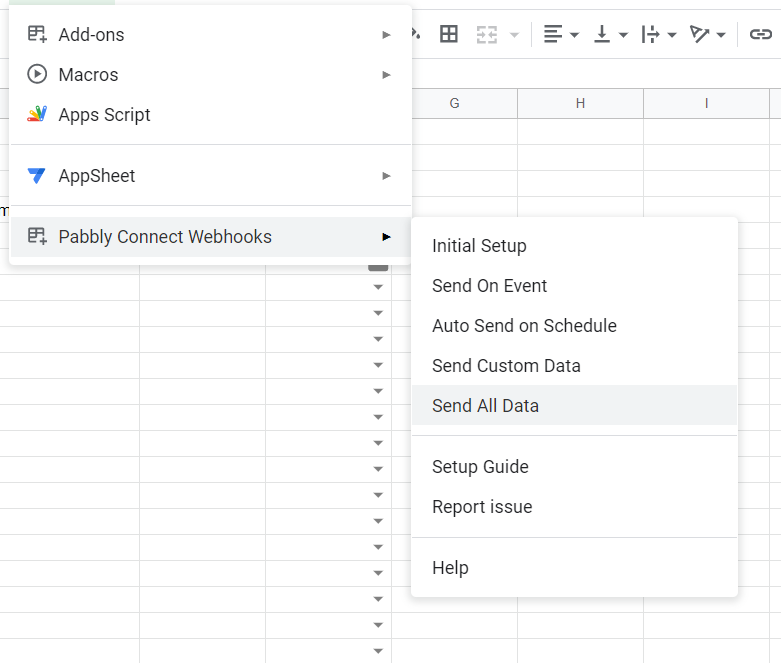This screenshot has width=781, height=663.
Task: Click the Text wrapping icon
Action: point(651,34)
